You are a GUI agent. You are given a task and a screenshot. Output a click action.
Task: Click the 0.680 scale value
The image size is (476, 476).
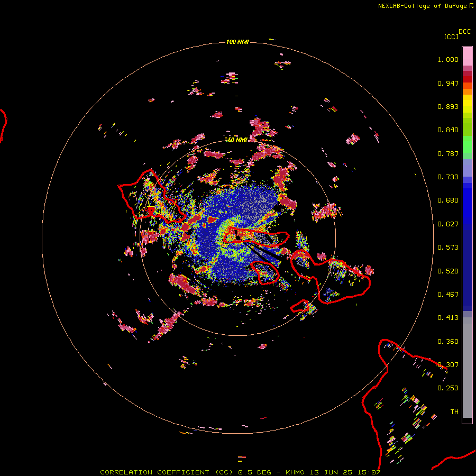(x=448, y=200)
